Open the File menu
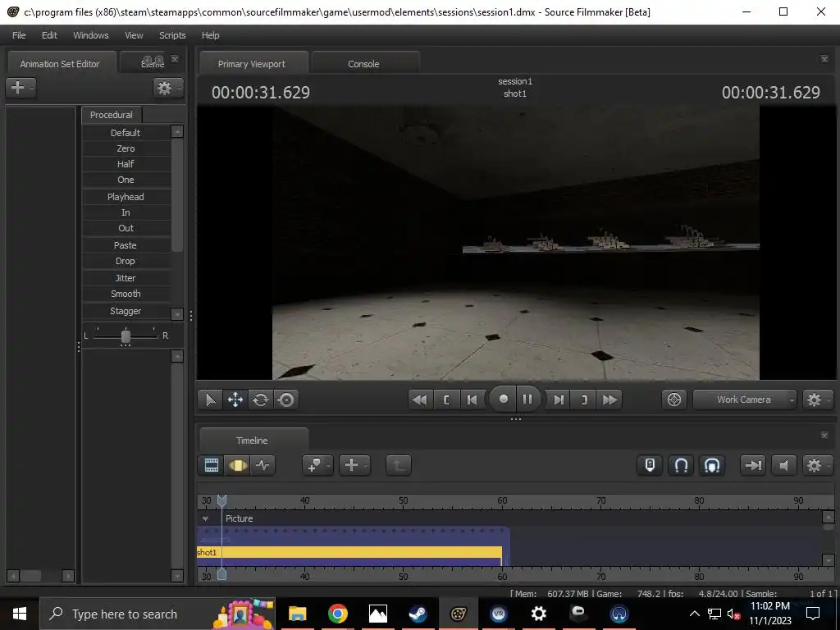Viewport: 840px width, 630px height. click(x=19, y=35)
